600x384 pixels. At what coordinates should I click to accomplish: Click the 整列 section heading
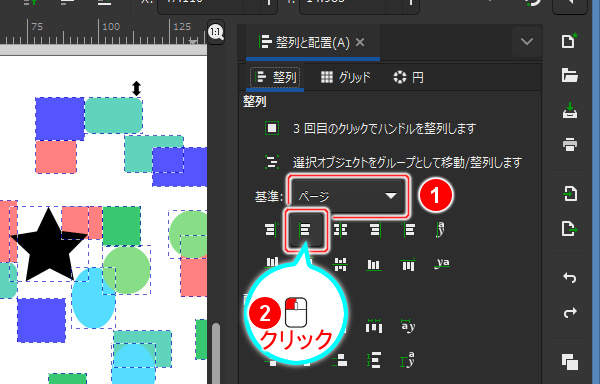tap(255, 102)
